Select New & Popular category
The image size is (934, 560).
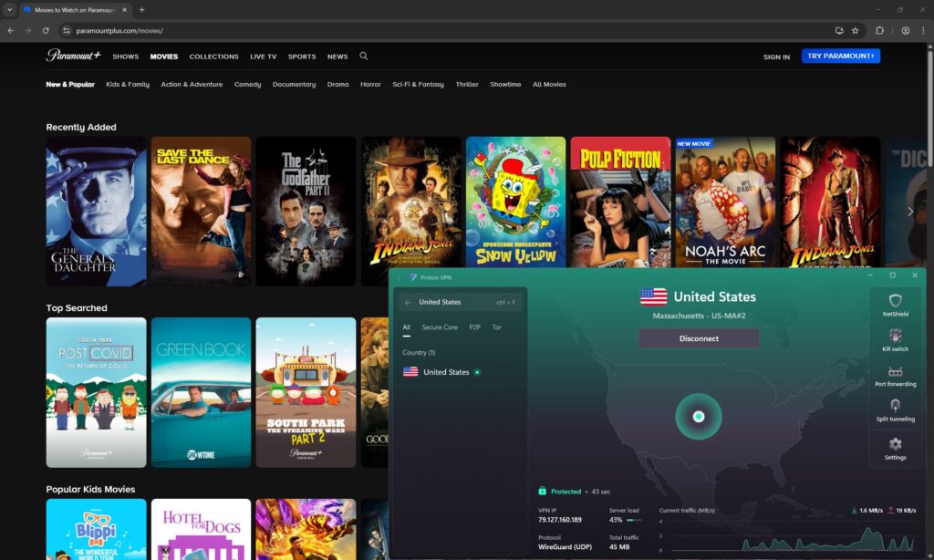point(70,85)
